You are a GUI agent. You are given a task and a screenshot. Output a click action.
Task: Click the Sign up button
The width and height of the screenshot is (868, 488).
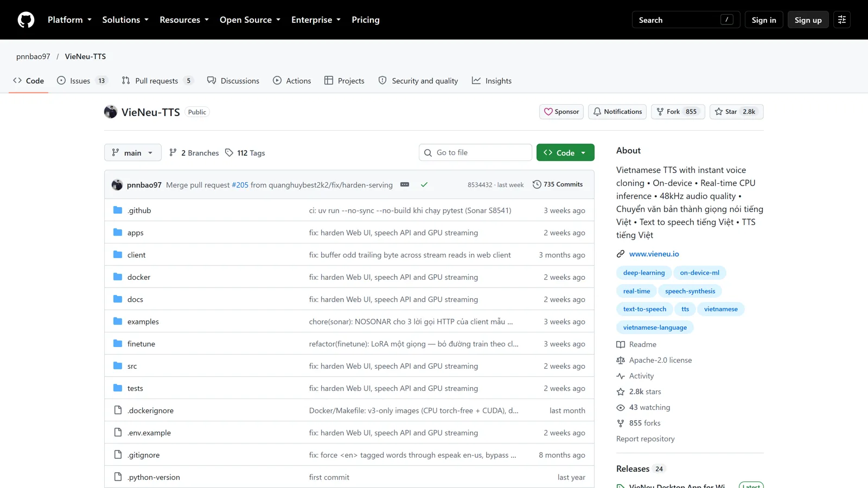808,20
